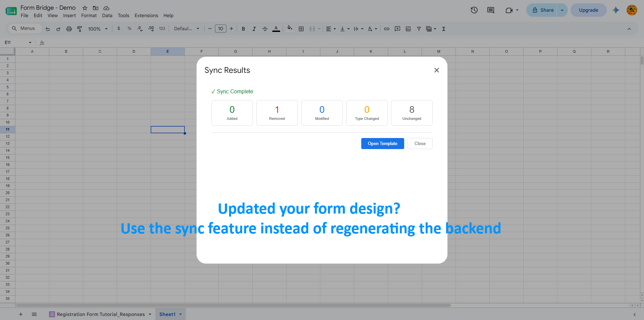Toggle italic formatting
The image size is (644, 320).
(x=254, y=29)
